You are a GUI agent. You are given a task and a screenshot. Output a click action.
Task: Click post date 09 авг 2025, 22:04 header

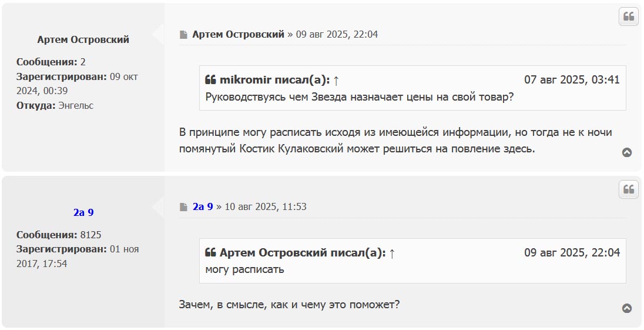(337, 34)
